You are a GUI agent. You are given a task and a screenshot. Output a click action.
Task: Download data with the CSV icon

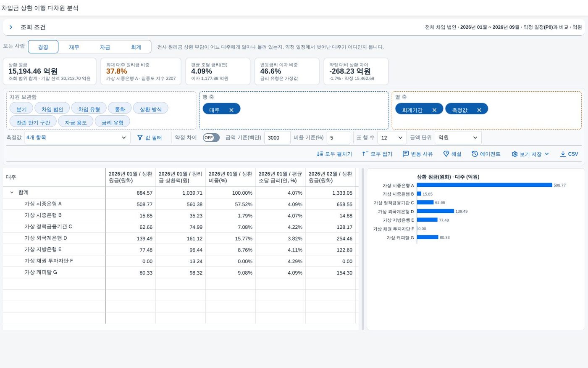point(563,154)
